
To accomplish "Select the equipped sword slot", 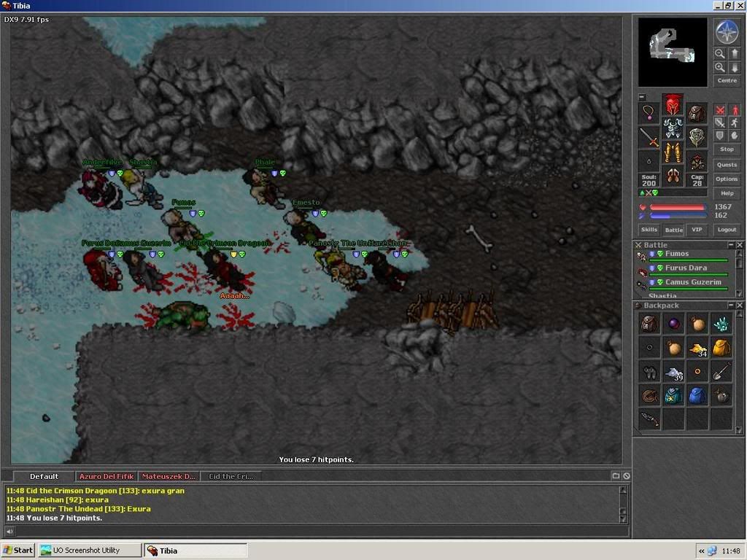I will (649, 137).
